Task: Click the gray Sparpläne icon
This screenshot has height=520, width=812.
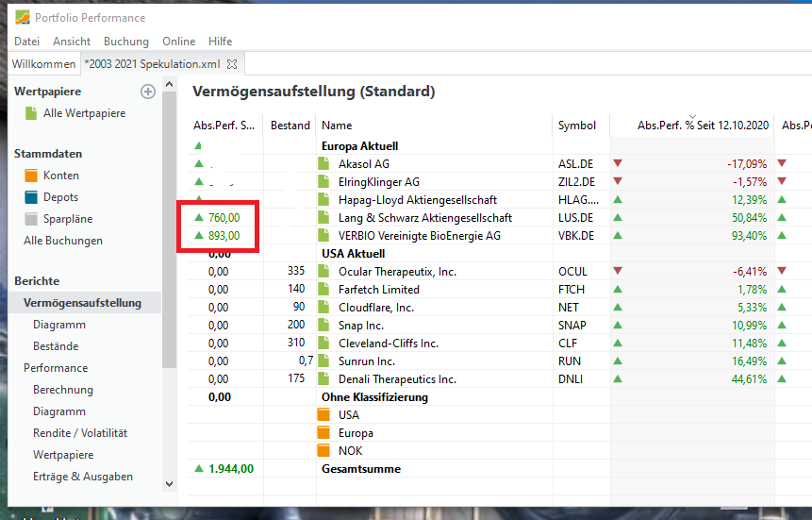Action: (31, 219)
